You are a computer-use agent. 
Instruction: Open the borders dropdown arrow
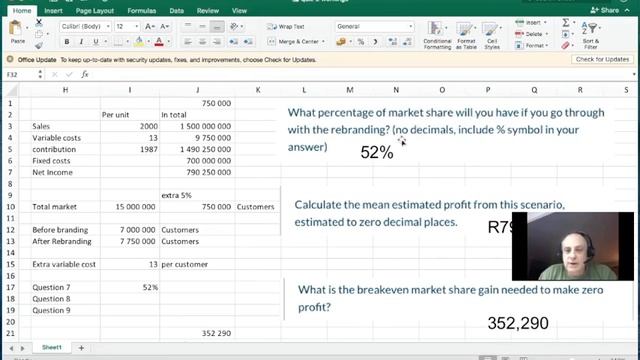(x=127, y=42)
